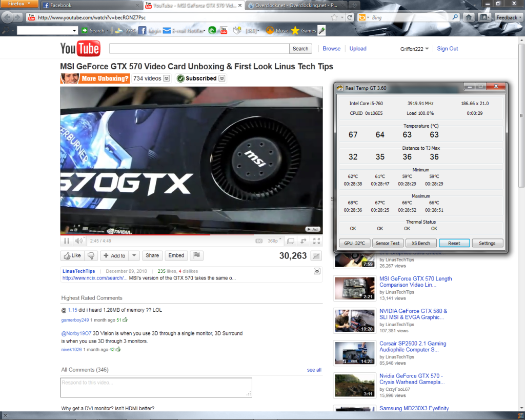Open the toolbar Music item
Image resolution: width=525 pixels, height=420 pixels.
tap(277, 30)
